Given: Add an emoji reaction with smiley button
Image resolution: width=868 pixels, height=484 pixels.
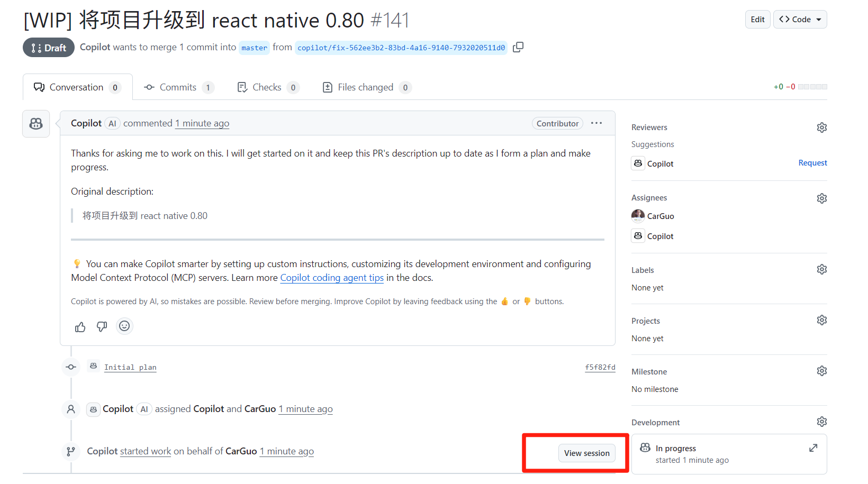Looking at the screenshot, I should [124, 326].
